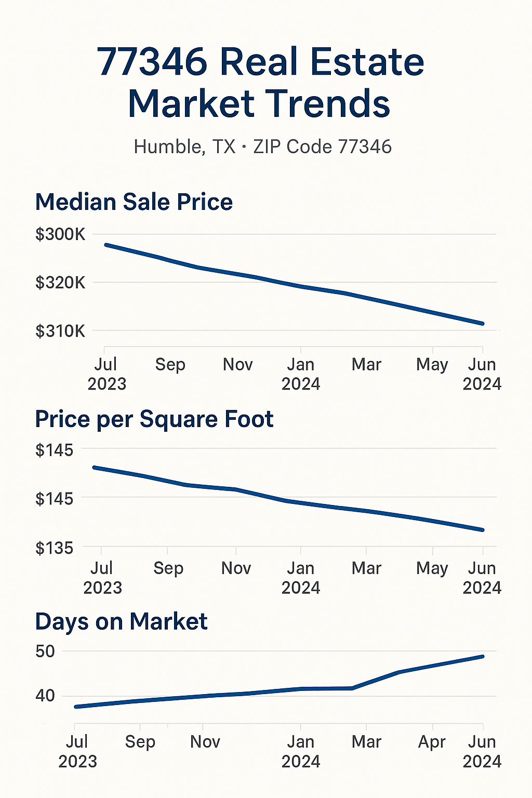Click the 'Jan 2024' label under the Median Sale Price chart
The image size is (532, 798).
[x=301, y=374]
